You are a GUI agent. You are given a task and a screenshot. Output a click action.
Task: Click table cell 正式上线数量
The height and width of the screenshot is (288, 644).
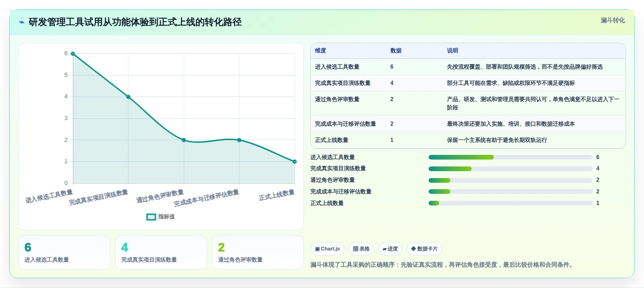(x=332, y=140)
